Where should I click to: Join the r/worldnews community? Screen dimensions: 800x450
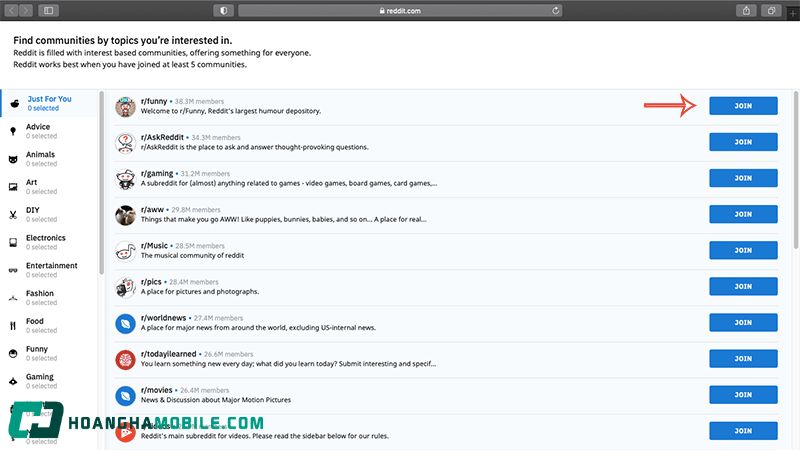[743, 322]
